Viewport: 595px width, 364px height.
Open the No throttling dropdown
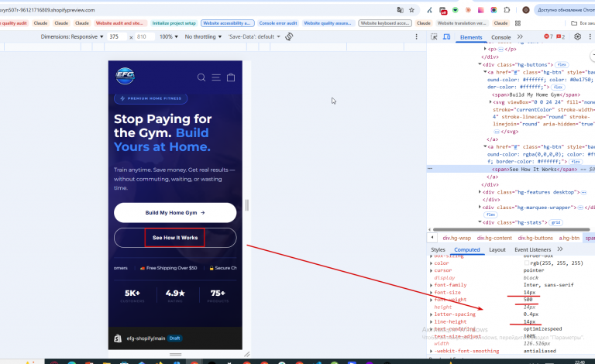coord(203,36)
